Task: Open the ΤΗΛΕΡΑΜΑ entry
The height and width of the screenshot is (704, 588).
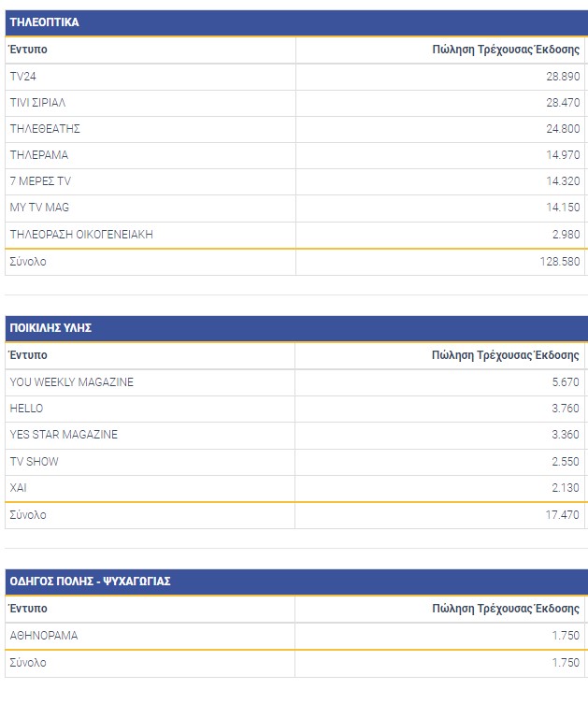Action: [x=38, y=154]
